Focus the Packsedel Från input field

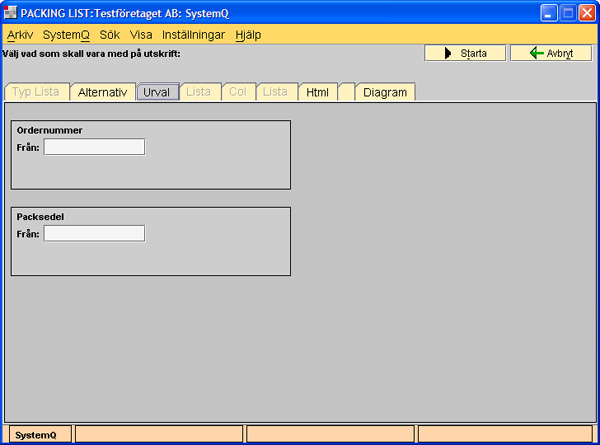[x=95, y=233]
